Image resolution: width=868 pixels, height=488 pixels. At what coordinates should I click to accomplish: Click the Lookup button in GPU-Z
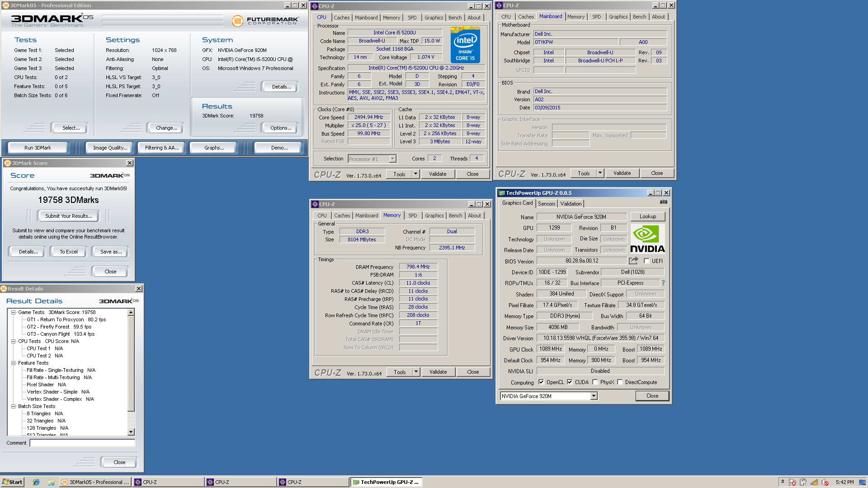[648, 216]
